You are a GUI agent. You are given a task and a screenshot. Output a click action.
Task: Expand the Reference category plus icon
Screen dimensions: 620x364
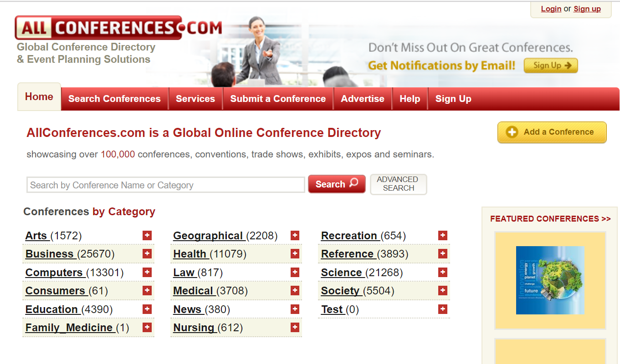(443, 253)
